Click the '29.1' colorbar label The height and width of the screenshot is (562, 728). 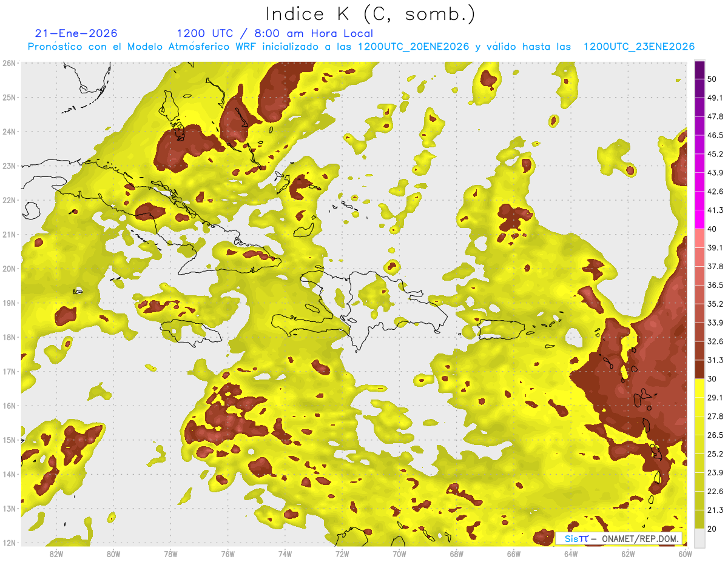[x=716, y=398]
